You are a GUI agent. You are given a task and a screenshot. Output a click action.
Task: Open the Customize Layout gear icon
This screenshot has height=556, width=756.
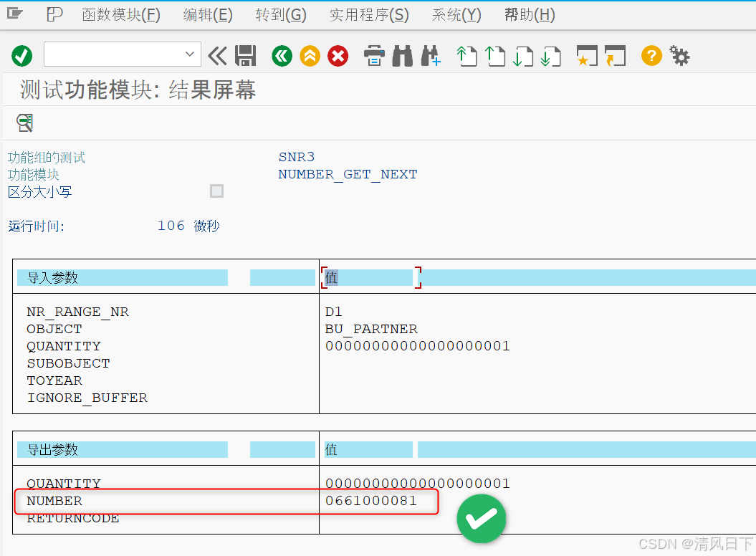click(680, 56)
